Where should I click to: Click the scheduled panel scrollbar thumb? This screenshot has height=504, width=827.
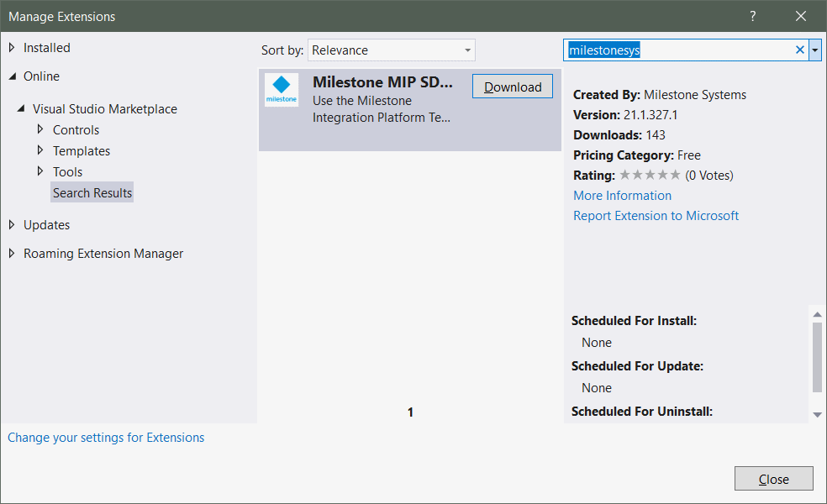817,358
